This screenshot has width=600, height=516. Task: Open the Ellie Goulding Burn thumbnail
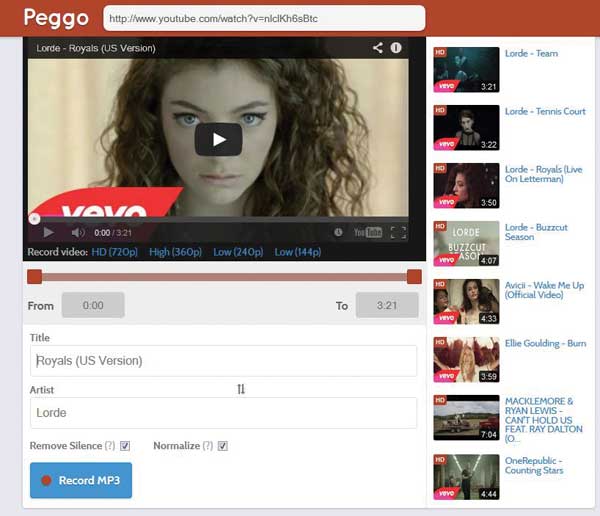pyautogui.click(x=466, y=359)
